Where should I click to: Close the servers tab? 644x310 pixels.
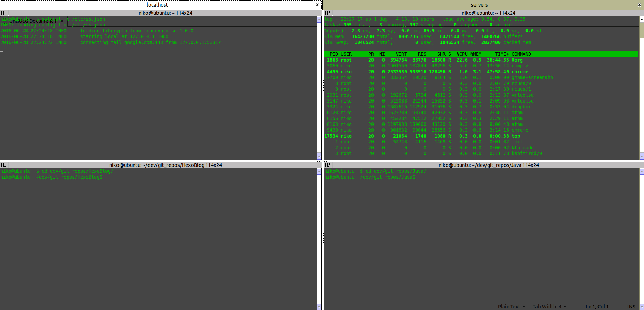click(x=639, y=5)
